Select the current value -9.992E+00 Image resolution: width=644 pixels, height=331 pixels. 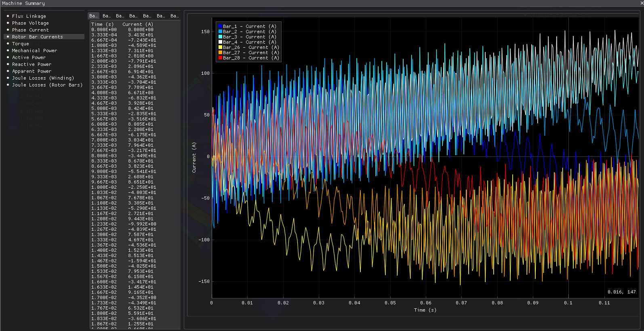point(142,224)
